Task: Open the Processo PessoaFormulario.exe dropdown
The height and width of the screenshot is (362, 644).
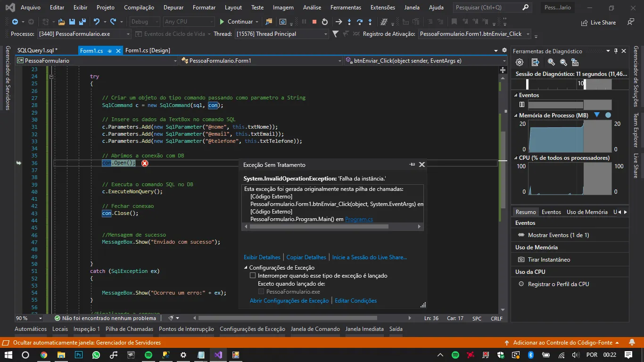Action: tap(128, 34)
